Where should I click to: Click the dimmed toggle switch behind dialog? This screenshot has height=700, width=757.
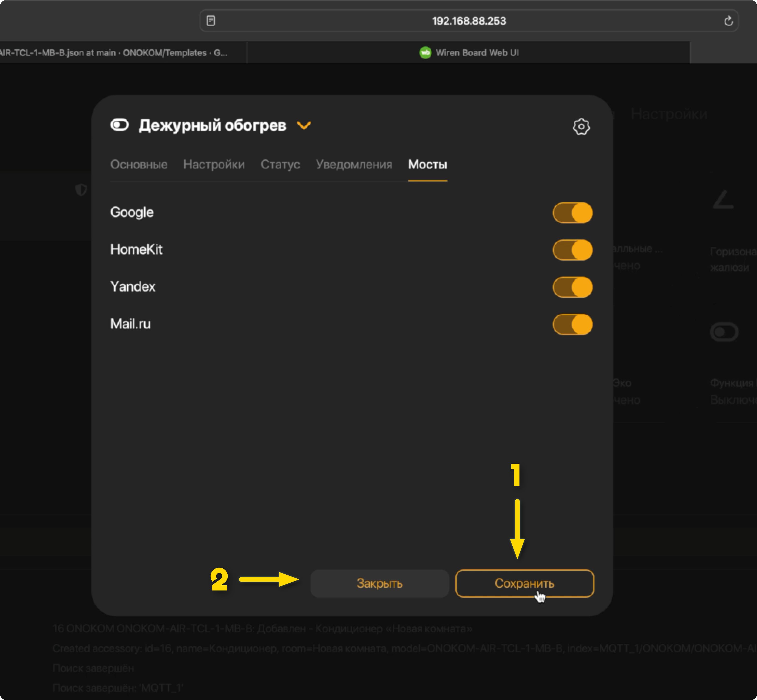click(x=724, y=332)
